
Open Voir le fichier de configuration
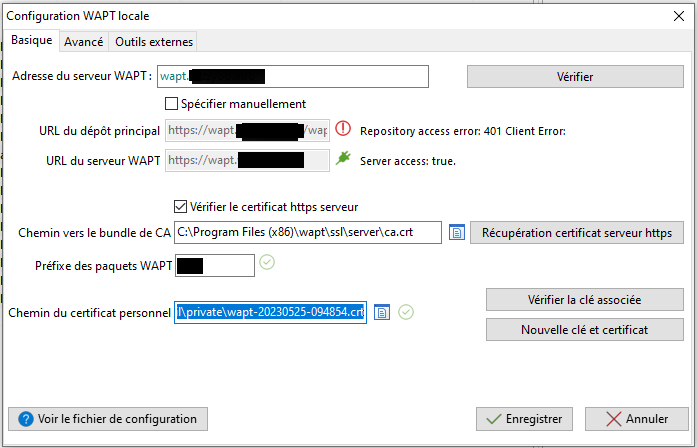point(108,419)
